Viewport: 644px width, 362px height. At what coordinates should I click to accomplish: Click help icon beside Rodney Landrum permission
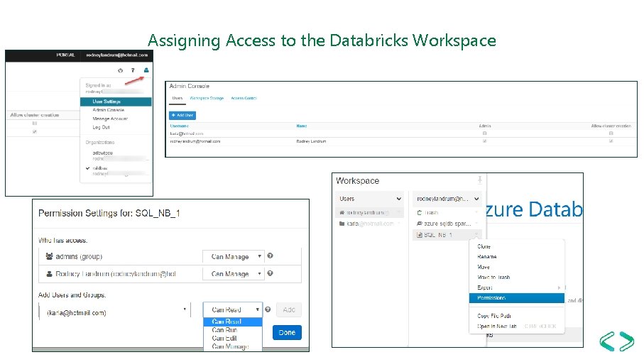click(271, 273)
